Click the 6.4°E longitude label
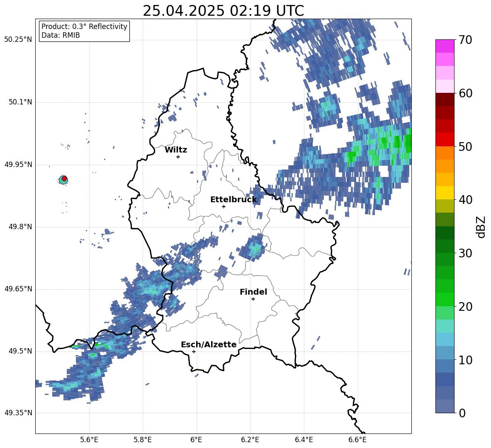Screen dimensions: 491x448 [x=304, y=440]
